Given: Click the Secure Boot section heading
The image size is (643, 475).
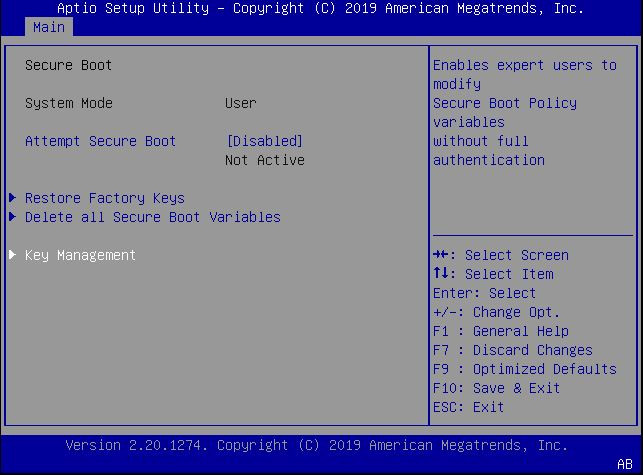Looking at the screenshot, I should coord(68,65).
